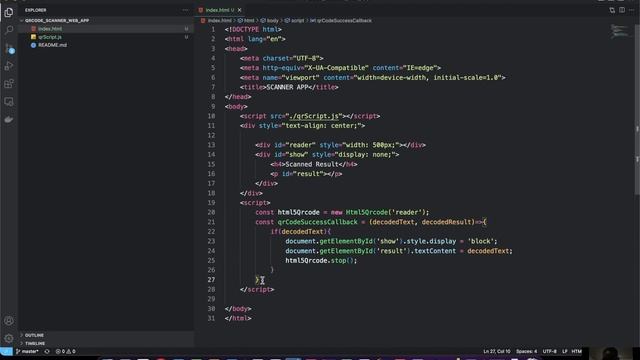Click Ln 27, Col 10 cursor position indicator
Image resolution: width=640 pixels, height=360 pixels.
coord(496,351)
